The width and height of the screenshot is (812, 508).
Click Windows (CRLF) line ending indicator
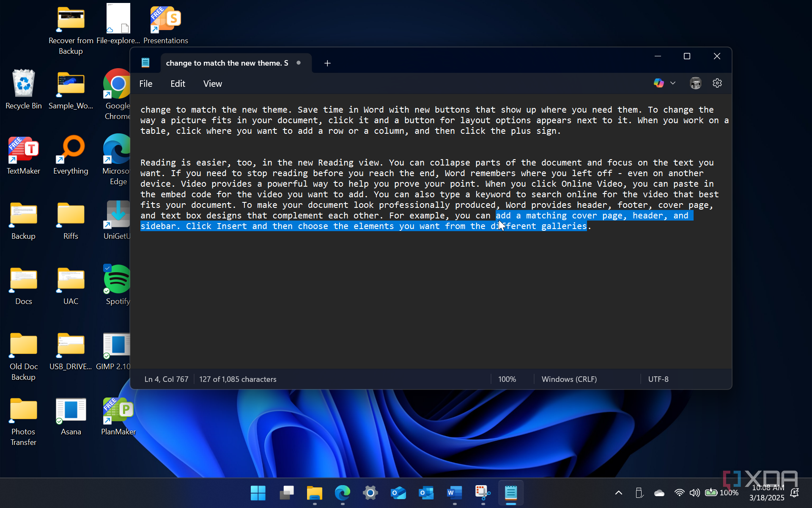(569, 379)
